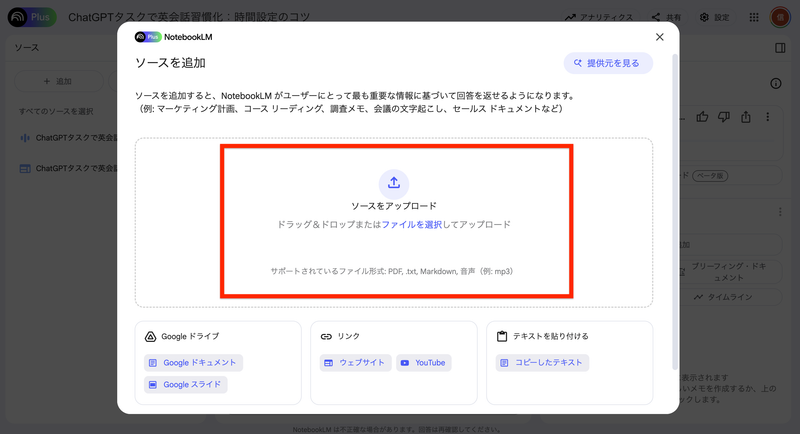Click the info circle icon
800x434 pixels.
coord(776,84)
